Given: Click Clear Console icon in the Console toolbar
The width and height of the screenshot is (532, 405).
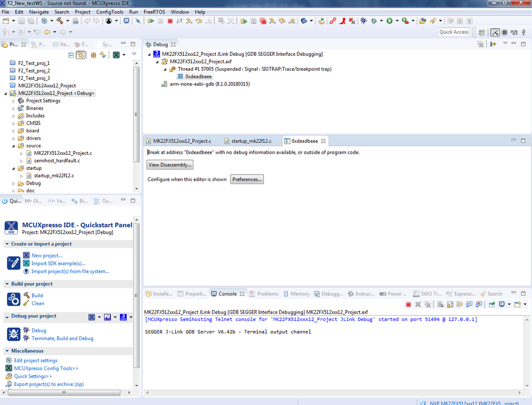Looking at the screenshot, I should click(440, 304).
